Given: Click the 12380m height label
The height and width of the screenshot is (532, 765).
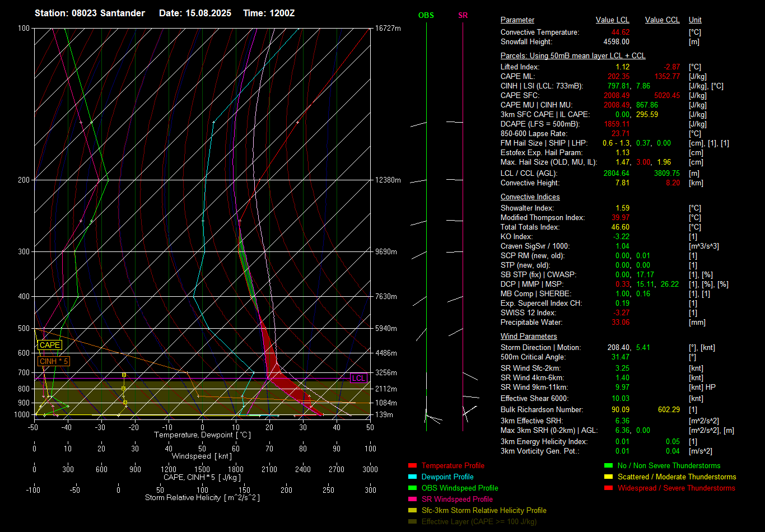Looking at the screenshot, I should 388,180.
